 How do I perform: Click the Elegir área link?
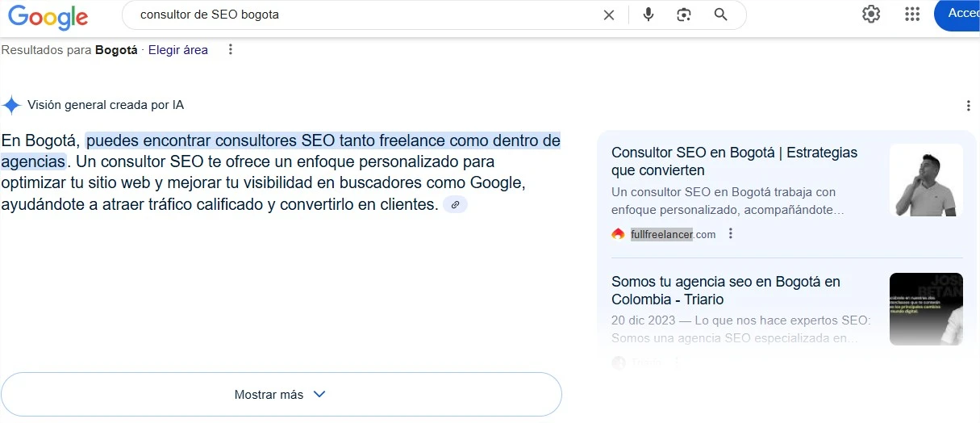[178, 50]
